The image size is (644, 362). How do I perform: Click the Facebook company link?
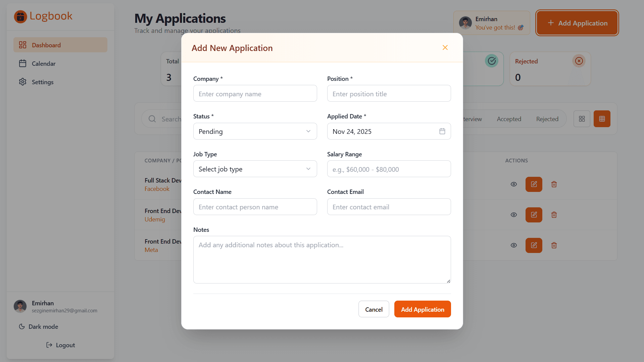tap(157, 189)
